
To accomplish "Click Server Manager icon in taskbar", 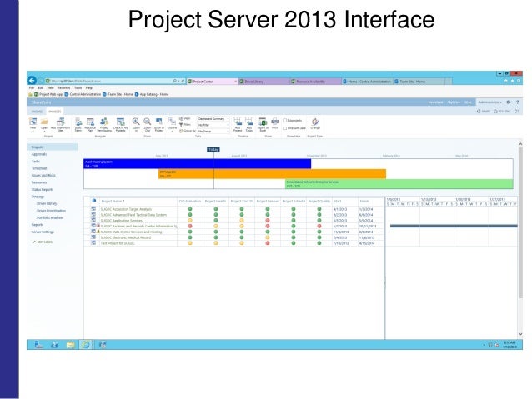I will point(38,344).
